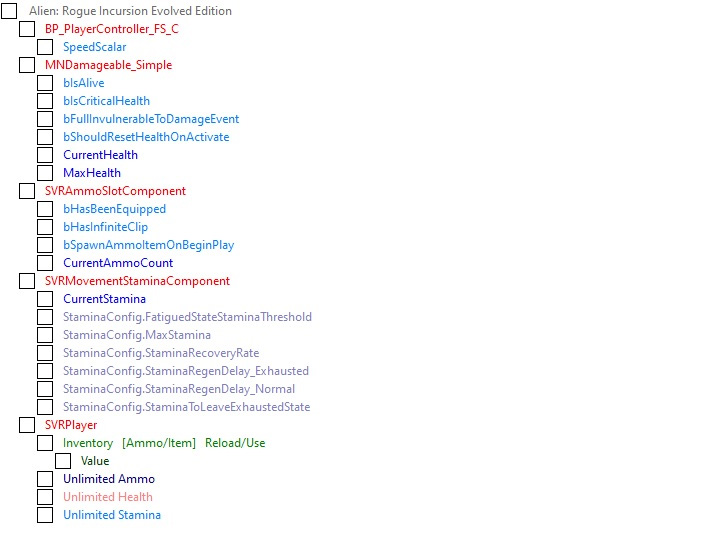Select the SVRAmmoSlotComponent group label
The image size is (720, 534).
point(115,191)
